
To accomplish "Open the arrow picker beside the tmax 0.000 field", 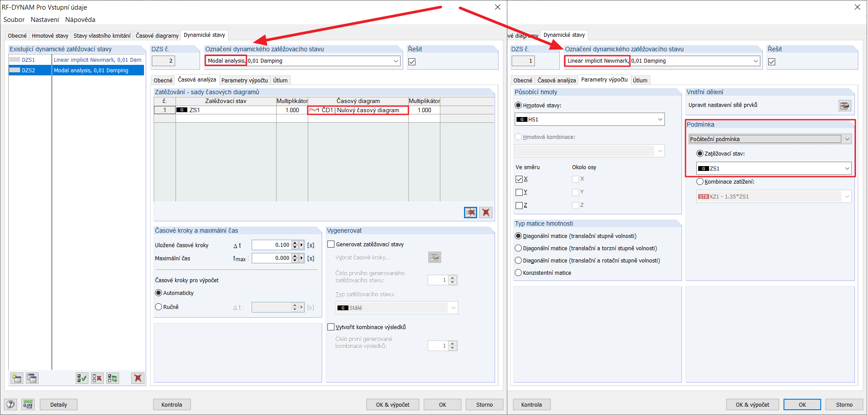I will point(302,258).
